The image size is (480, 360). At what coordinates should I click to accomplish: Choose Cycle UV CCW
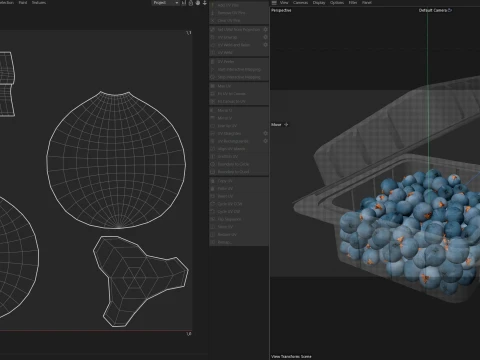[x=239, y=204]
